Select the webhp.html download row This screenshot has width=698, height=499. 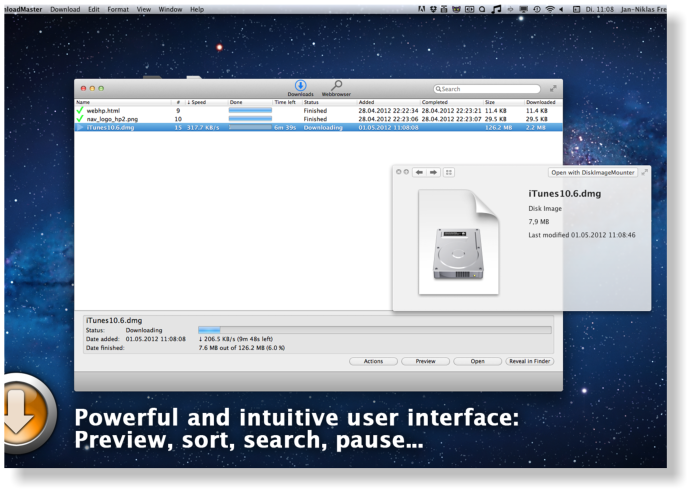(x=318, y=110)
